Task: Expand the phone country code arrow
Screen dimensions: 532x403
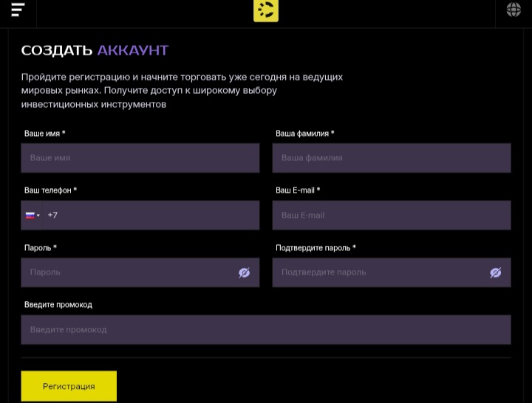Action: coord(38,216)
